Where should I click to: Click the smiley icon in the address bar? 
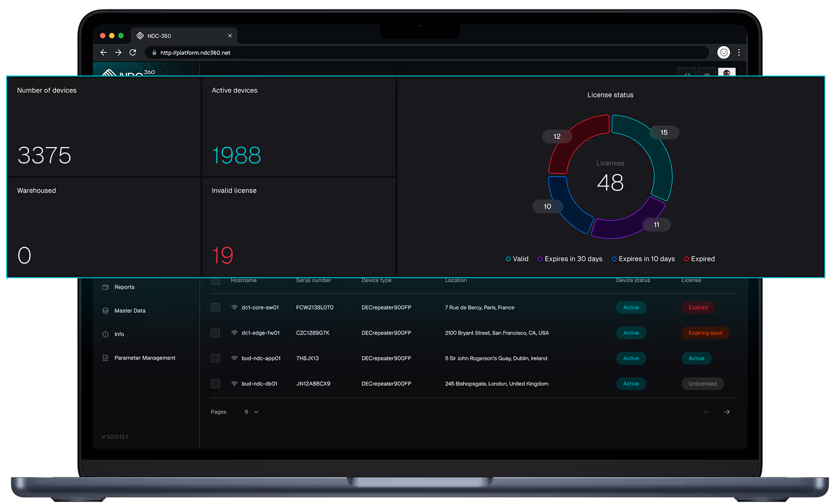(x=723, y=52)
